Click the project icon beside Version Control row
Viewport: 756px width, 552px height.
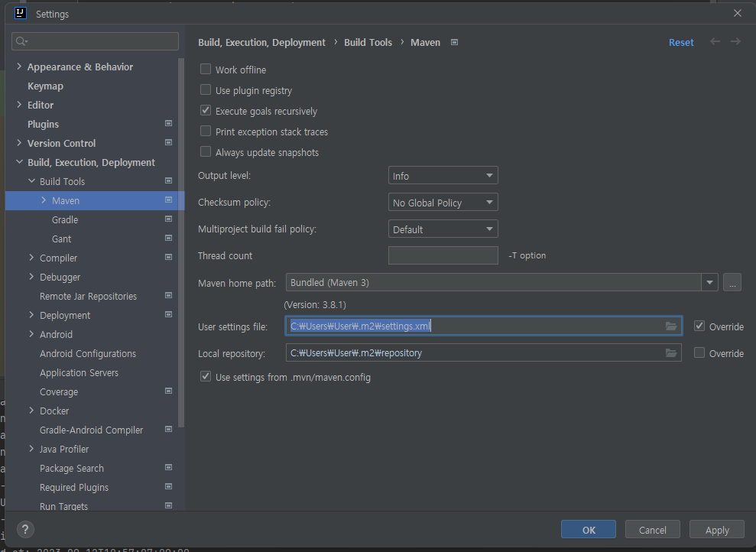tap(168, 143)
